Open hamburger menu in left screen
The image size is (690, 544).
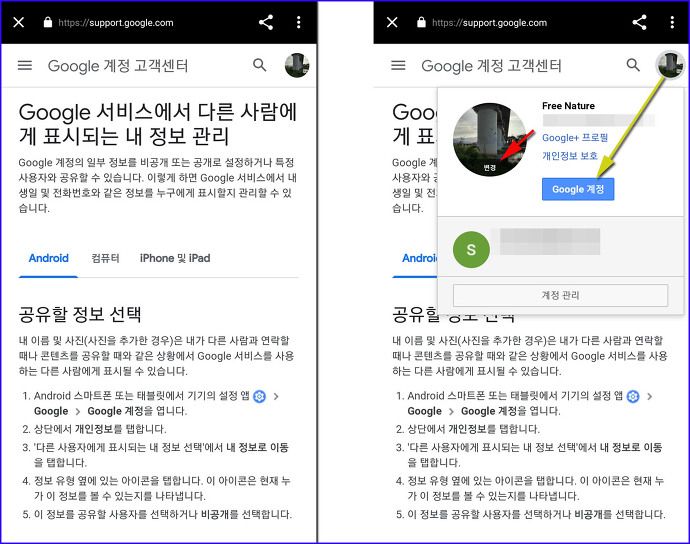(x=25, y=66)
